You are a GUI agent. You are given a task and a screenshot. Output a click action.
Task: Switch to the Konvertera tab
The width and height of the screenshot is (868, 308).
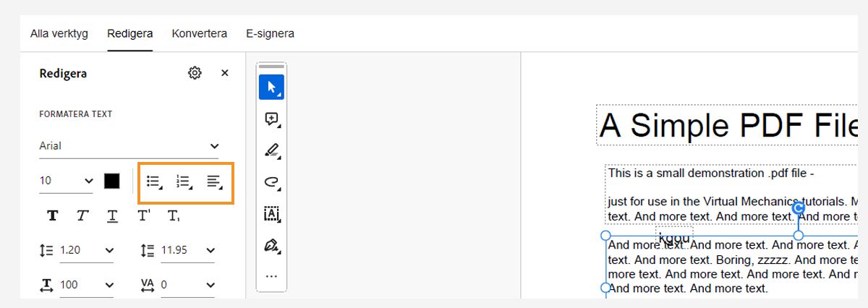(199, 33)
